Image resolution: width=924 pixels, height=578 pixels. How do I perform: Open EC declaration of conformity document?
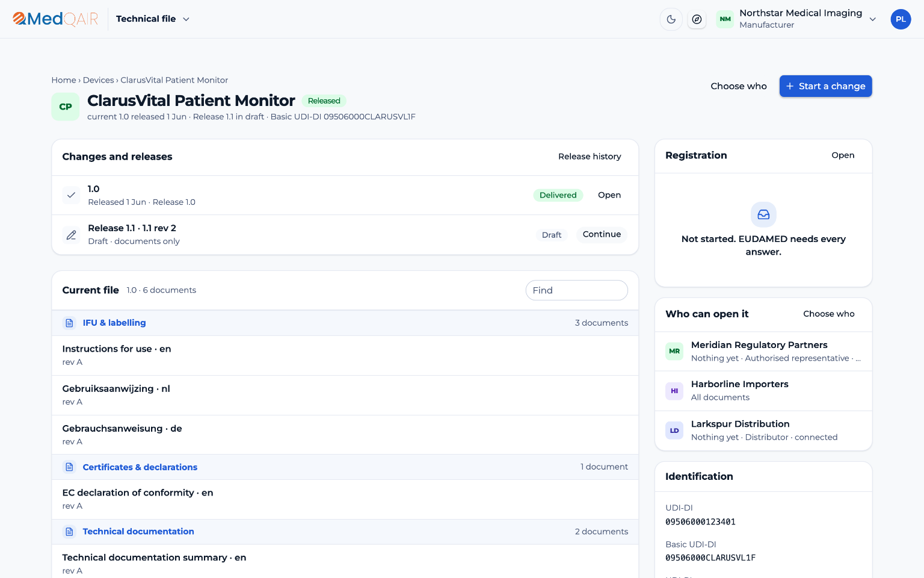(345, 499)
